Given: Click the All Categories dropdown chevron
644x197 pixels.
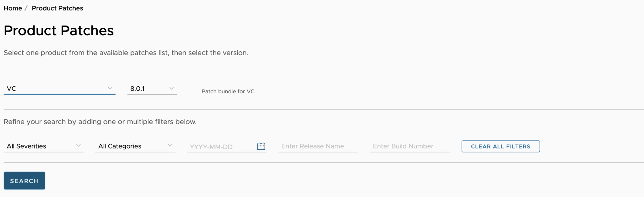Looking at the screenshot, I should click(x=170, y=146).
